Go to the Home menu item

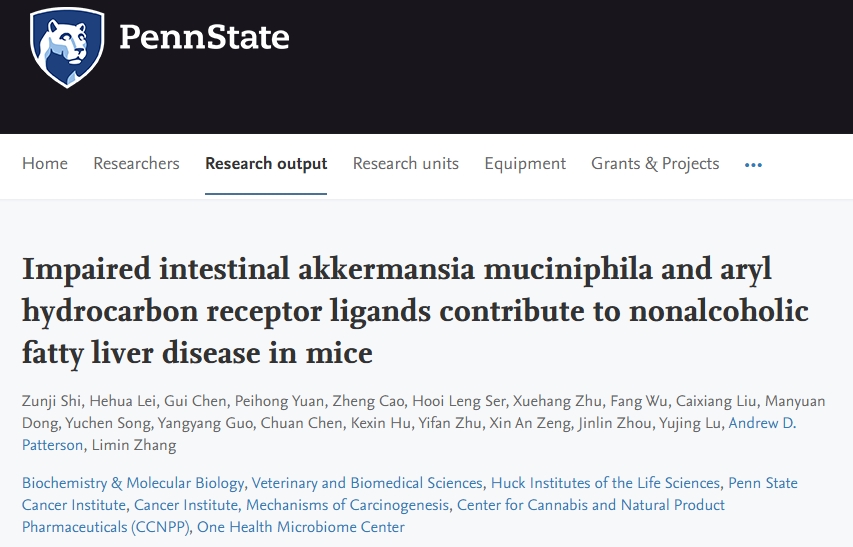45,164
